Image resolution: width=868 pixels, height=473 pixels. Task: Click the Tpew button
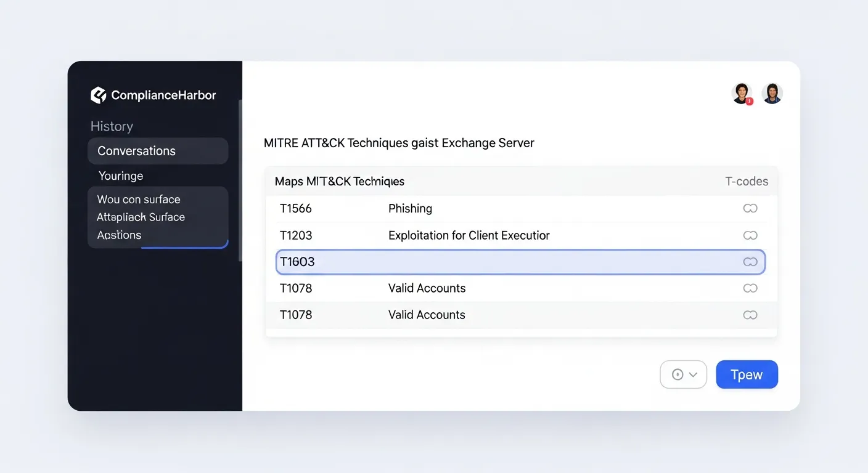pyautogui.click(x=747, y=374)
